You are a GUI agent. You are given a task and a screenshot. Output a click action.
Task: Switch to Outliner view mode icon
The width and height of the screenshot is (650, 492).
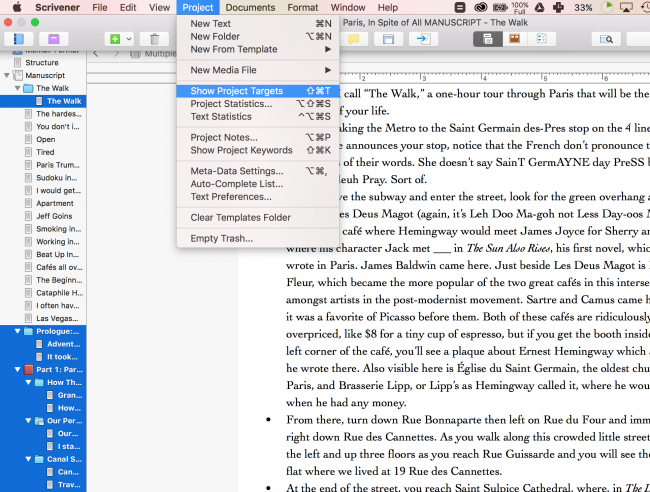point(542,39)
